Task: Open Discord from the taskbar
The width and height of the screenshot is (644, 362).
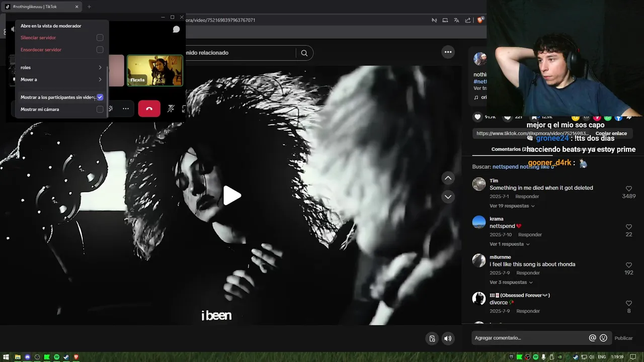Action: [28, 357]
